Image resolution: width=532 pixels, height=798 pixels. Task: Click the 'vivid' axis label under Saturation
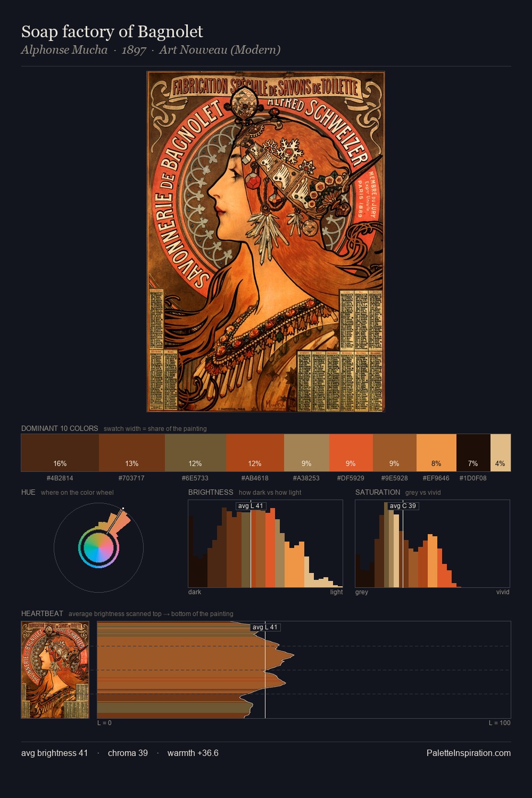503,592
